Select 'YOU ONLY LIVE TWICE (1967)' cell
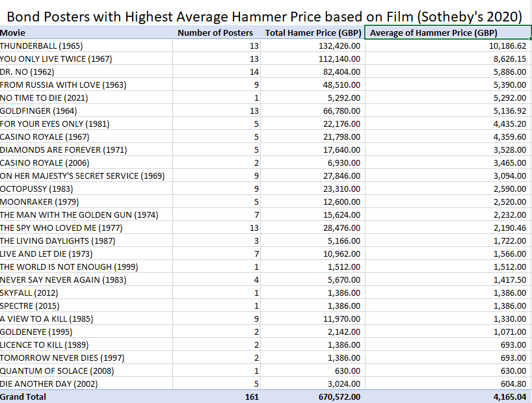 56,58
